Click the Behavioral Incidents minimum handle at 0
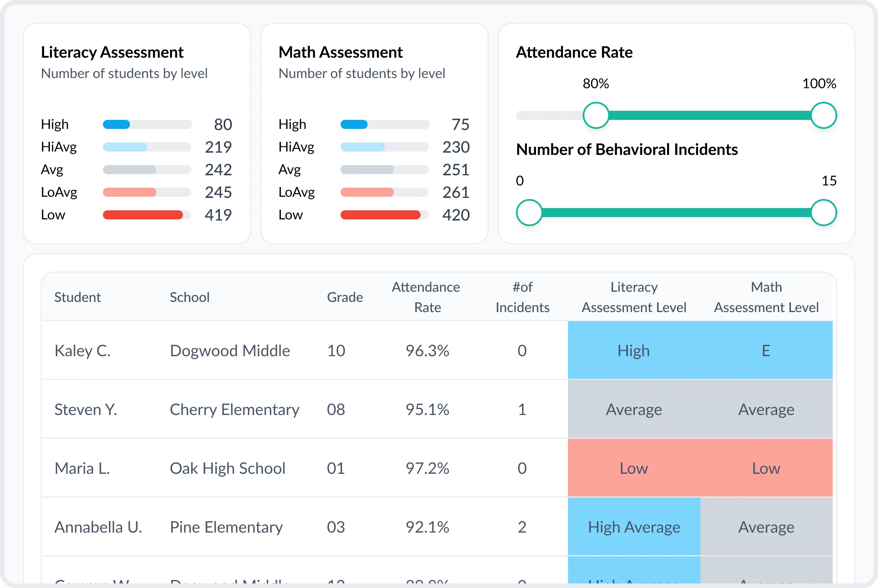 (x=529, y=213)
